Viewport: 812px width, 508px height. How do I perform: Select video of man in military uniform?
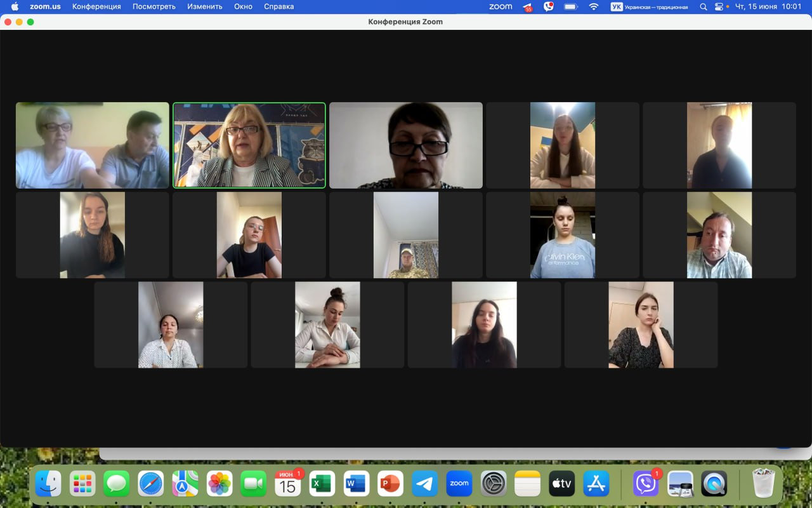[x=406, y=235]
